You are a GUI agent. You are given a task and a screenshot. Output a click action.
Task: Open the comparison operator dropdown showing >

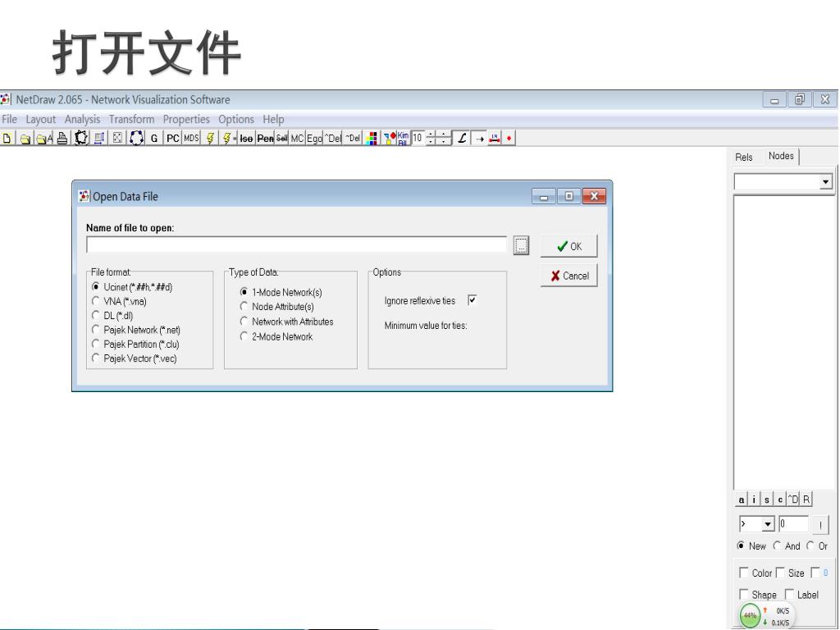[768, 524]
